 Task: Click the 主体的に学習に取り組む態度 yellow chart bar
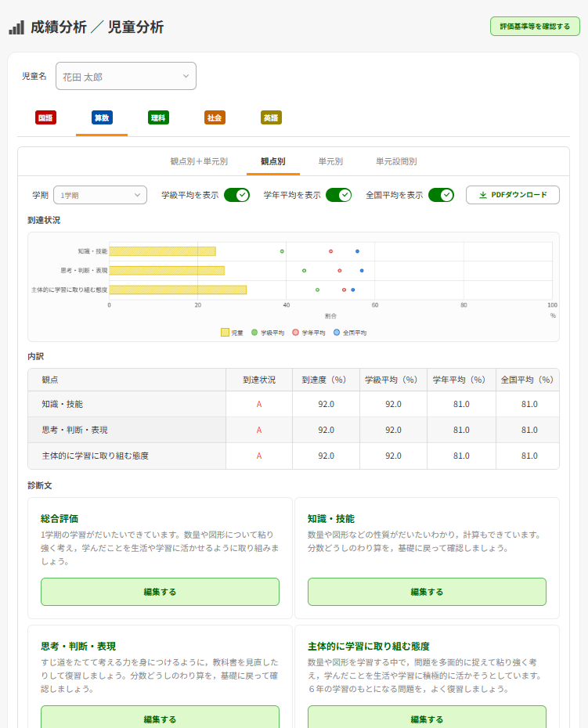[178, 290]
